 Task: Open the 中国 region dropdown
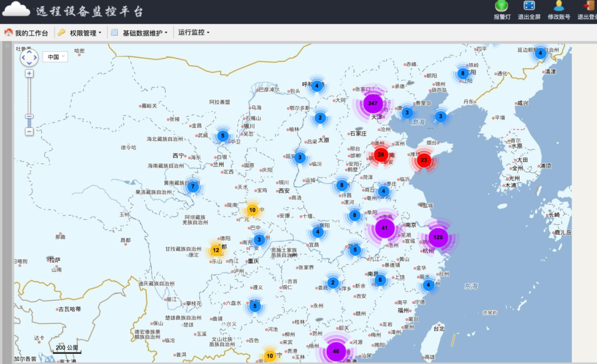tap(55, 56)
